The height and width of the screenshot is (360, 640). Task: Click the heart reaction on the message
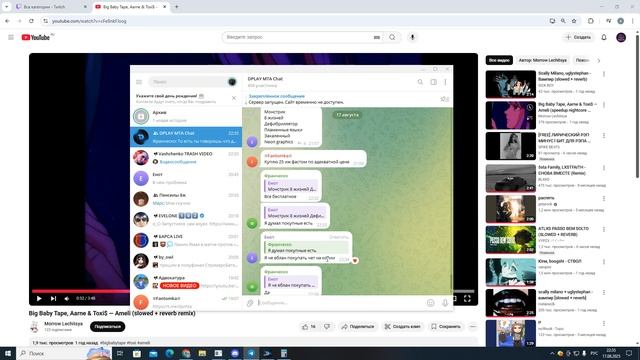point(355,260)
